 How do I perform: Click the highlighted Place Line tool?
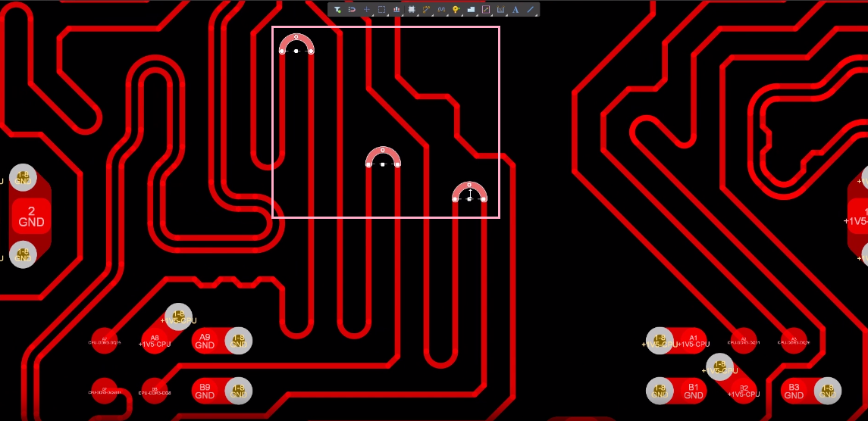click(486, 9)
